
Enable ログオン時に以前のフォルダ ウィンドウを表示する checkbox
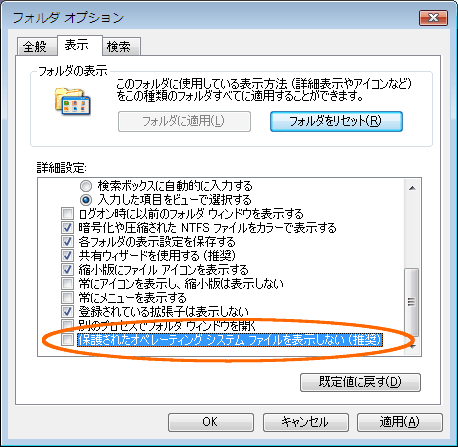pyautogui.click(x=67, y=214)
